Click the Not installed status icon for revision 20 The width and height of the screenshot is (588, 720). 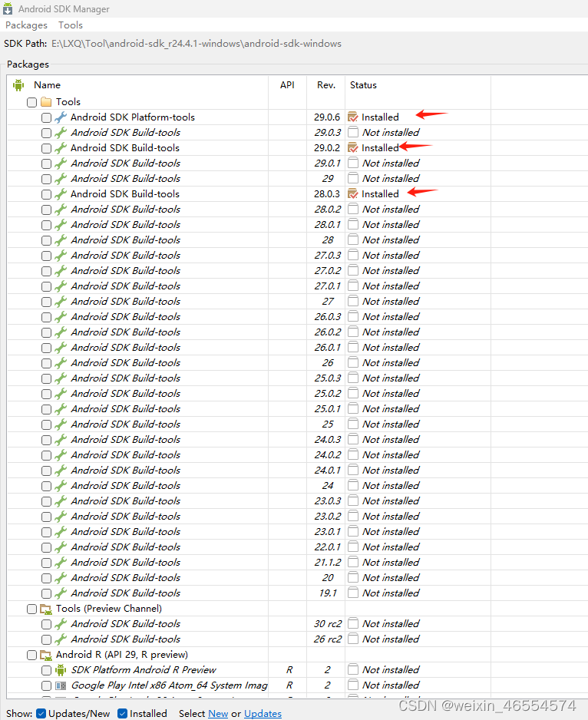click(353, 578)
